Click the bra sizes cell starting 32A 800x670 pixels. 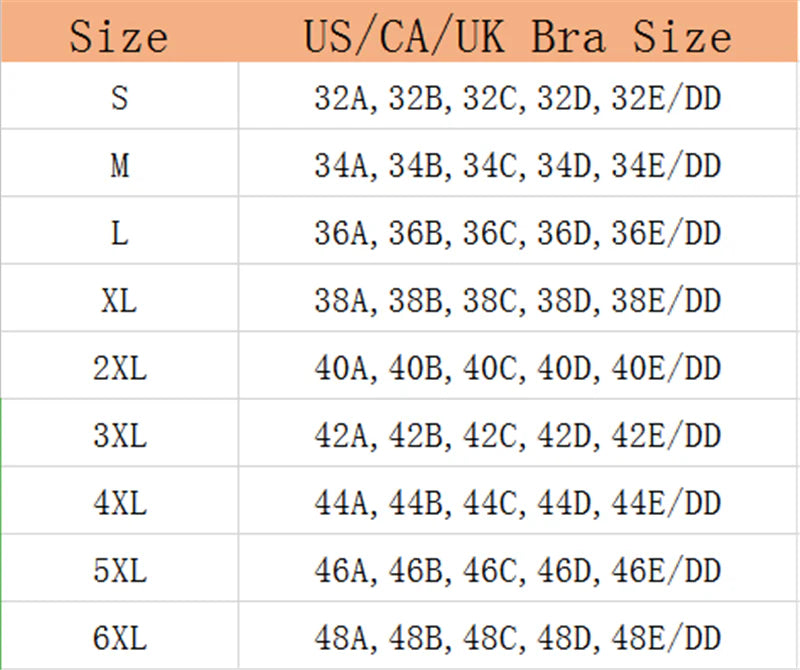[x=518, y=99]
